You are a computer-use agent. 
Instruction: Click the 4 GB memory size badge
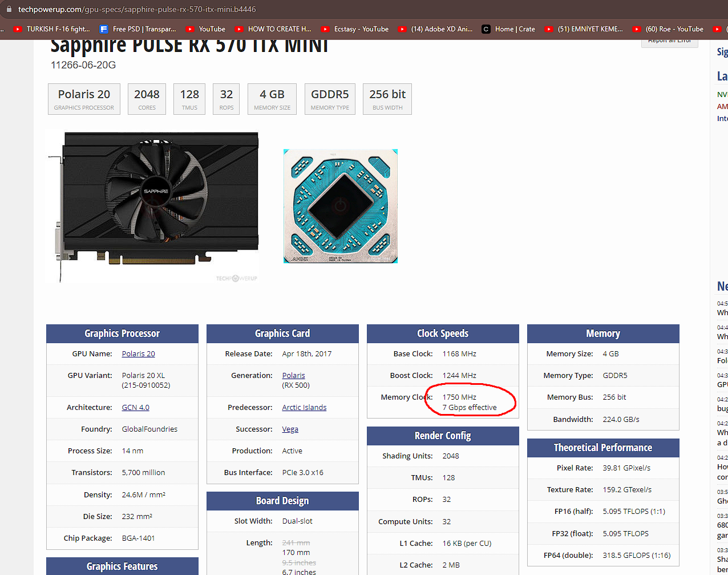[272, 99]
